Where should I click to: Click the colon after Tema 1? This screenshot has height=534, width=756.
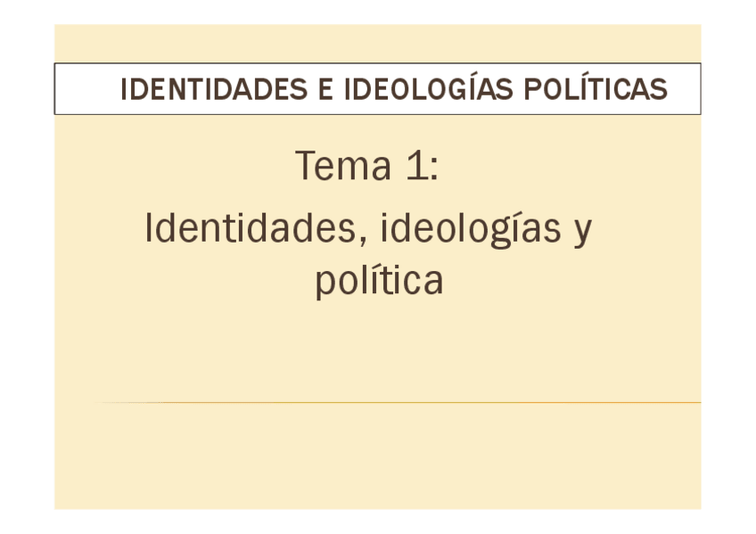pos(433,169)
